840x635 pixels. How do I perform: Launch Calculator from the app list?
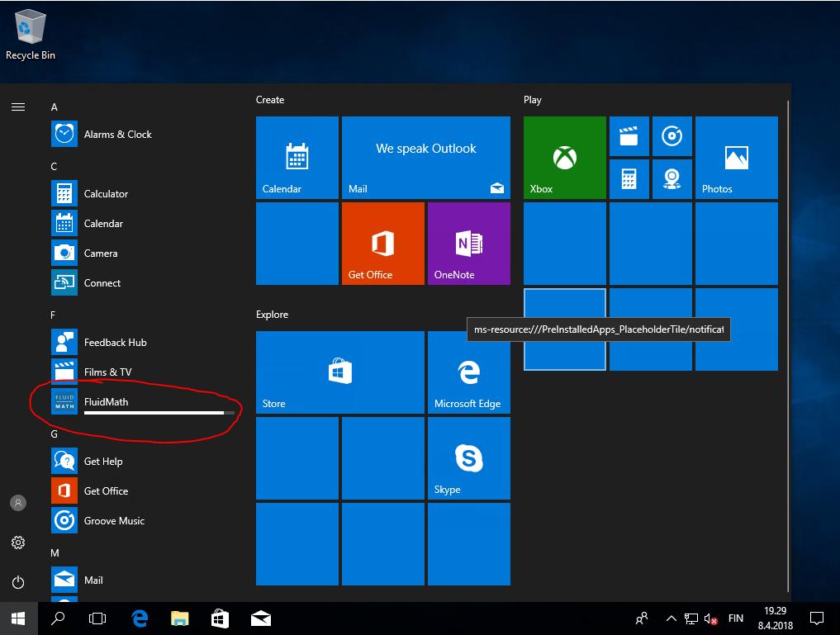pyautogui.click(x=142, y=193)
